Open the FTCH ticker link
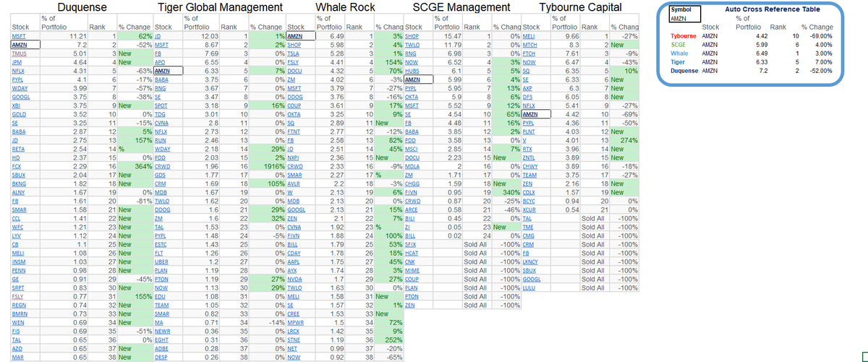 click(529, 53)
